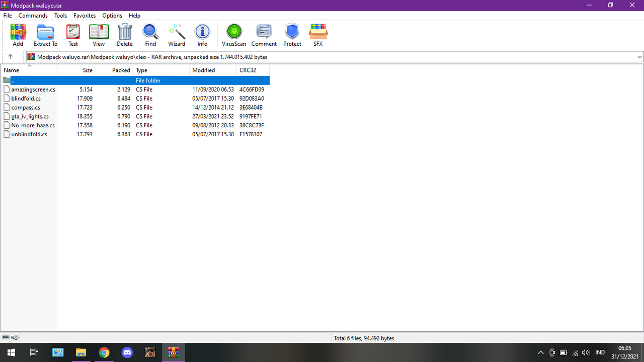Select the parent folder '..' row

(135, 80)
